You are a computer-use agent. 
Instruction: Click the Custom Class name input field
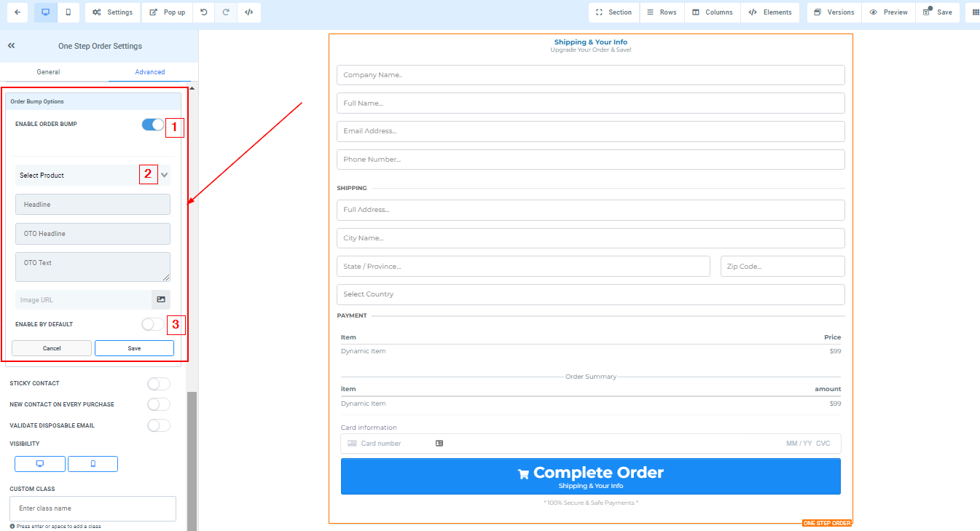93,508
